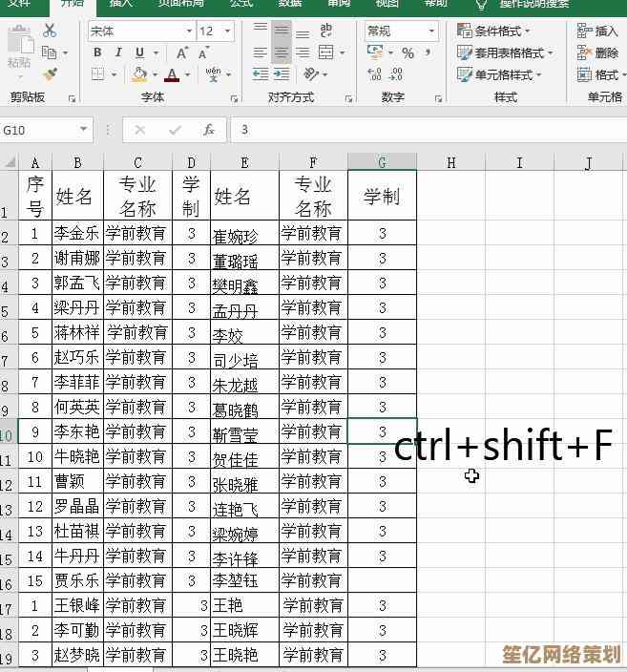
Task: Select the Format Painter brush icon
Action: click(x=50, y=74)
